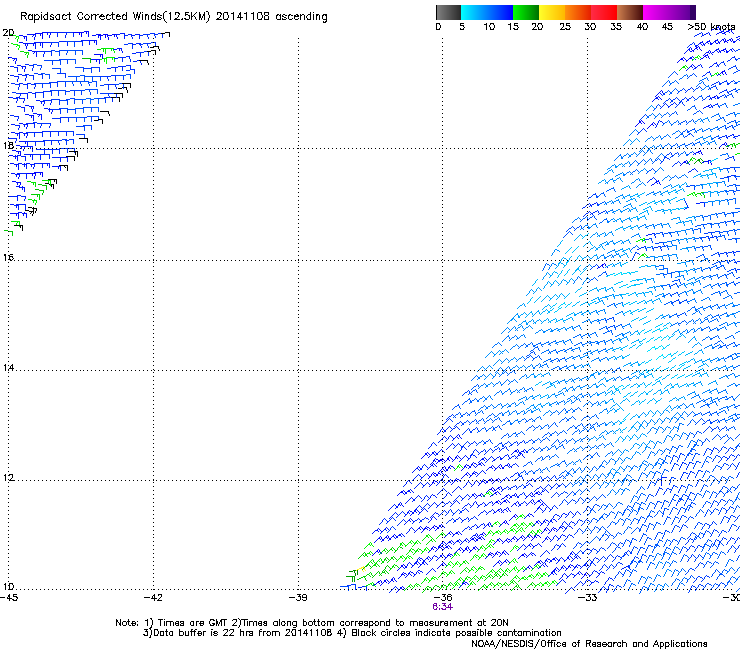
Task: Click the brown 35–40 knots legend segment
Action: [630, 12]
